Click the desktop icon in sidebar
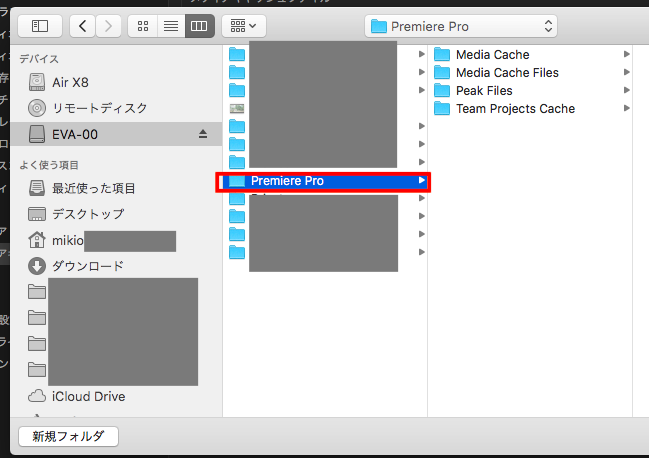The width and height of the screenshot is (649, 458). [37, 214]
